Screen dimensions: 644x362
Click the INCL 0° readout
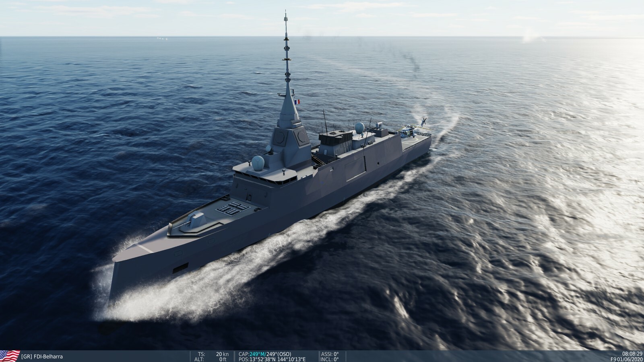point(330,359)
